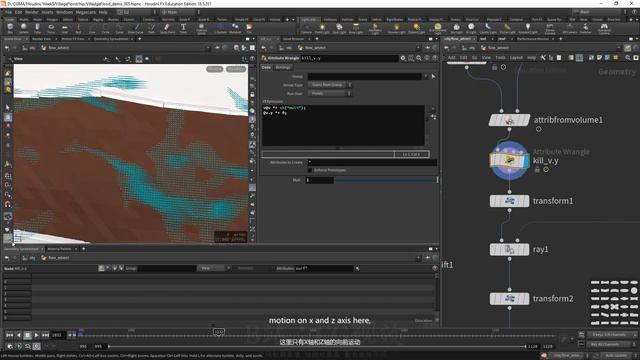Click the group selection arrow button
This screenshot has height=360, width=640.
[433, 76]
